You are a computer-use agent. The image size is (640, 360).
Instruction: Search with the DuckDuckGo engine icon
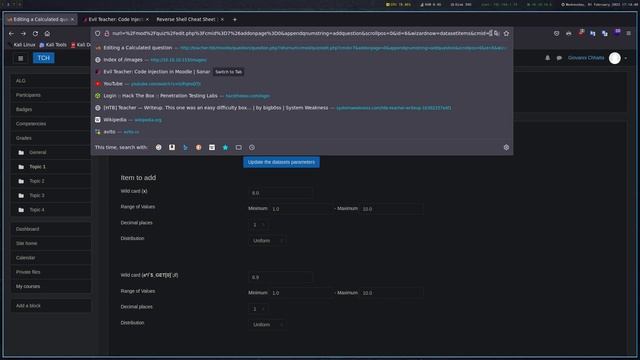click(x=198, y=147)
